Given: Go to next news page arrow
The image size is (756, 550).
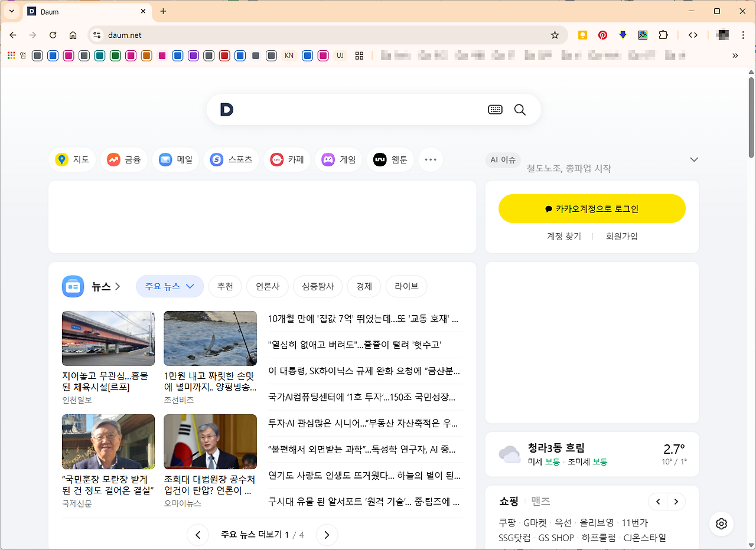Looking at the screenshot, I should point(327,535).
